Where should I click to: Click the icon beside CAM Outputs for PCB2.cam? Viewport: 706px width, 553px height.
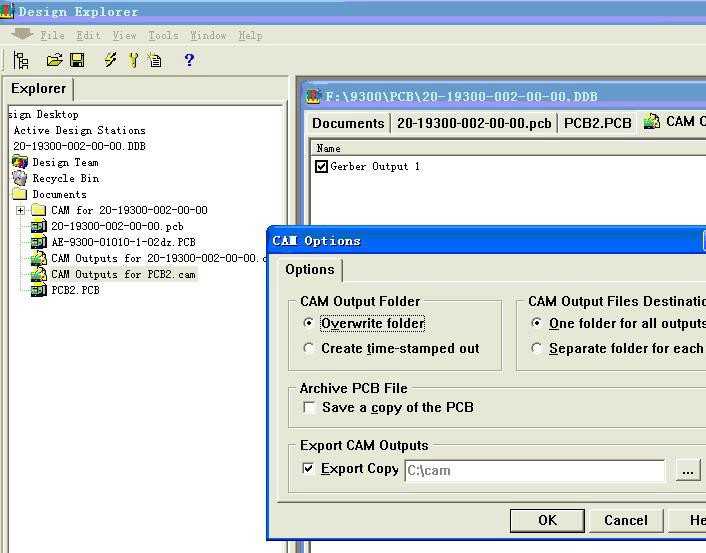coord(39,274)
